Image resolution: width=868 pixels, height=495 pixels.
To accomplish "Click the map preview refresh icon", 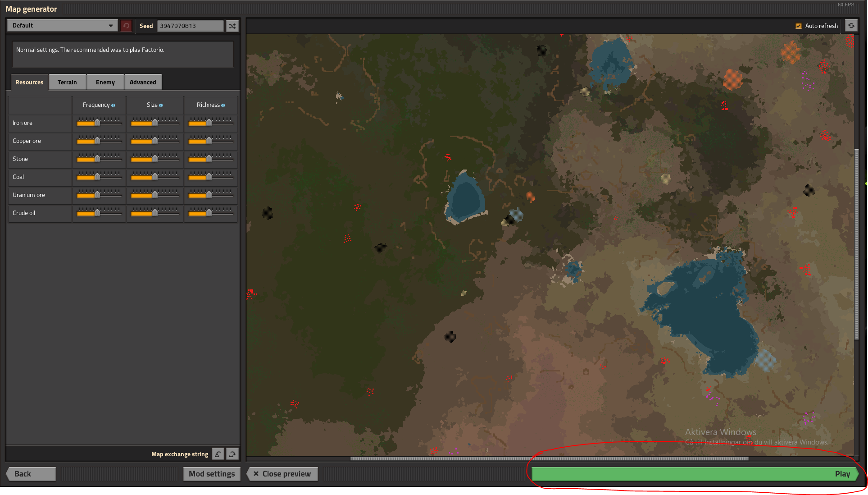I will (x=851, y=26).
